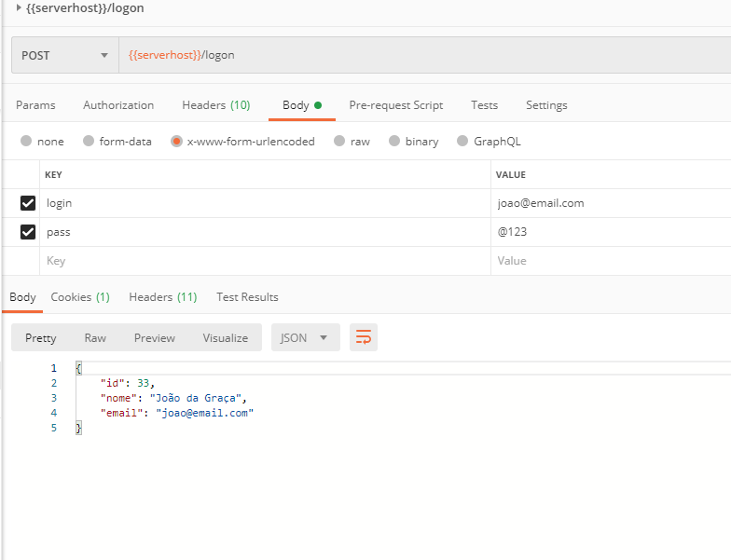The height and width of the screenshot is (560, 731).
Task: Open the Cookies (1) response tab
Action: pos(80,297)
